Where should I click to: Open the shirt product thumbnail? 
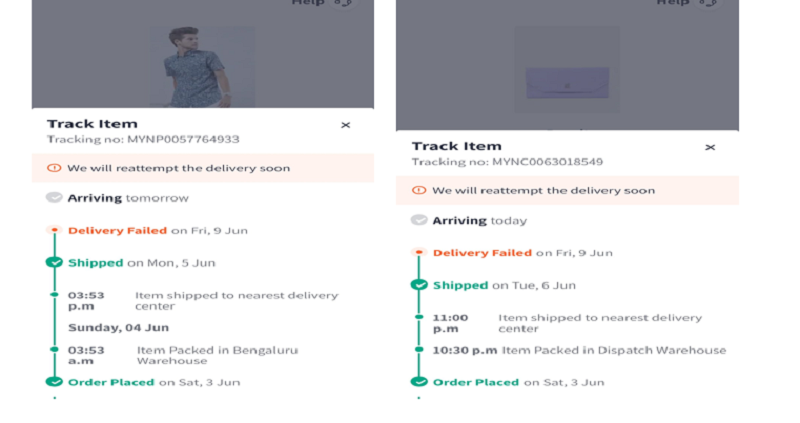pyautogui.click(x=202, y=66)
